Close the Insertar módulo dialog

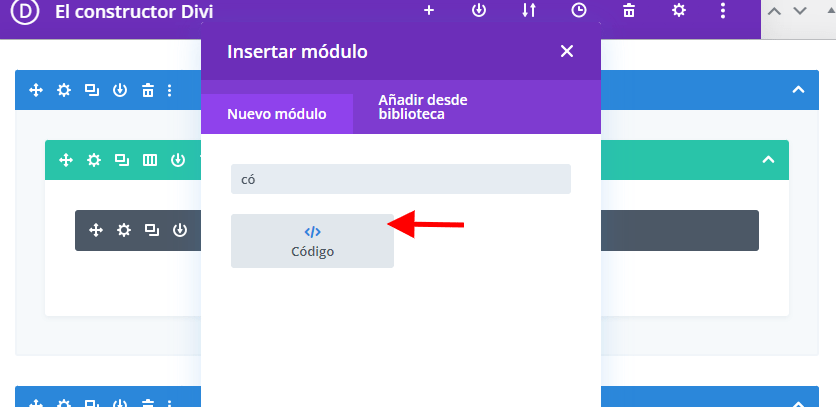(567, 51)
